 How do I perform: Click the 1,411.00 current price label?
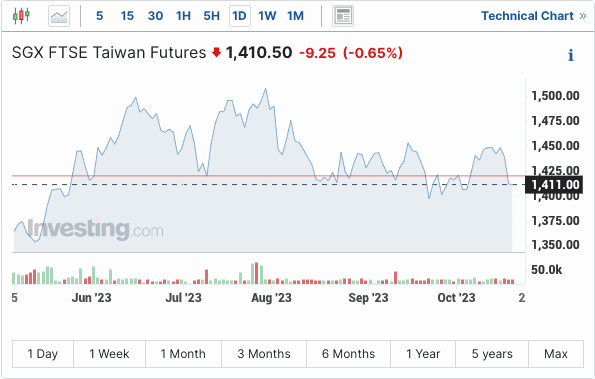point(555,185)
